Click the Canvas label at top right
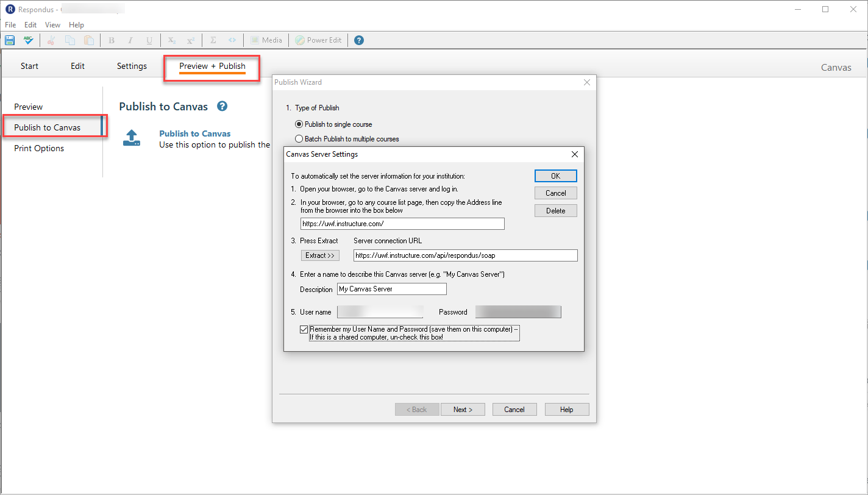Image resolution: width=868 pixels, height=495 pixels. 836,68
